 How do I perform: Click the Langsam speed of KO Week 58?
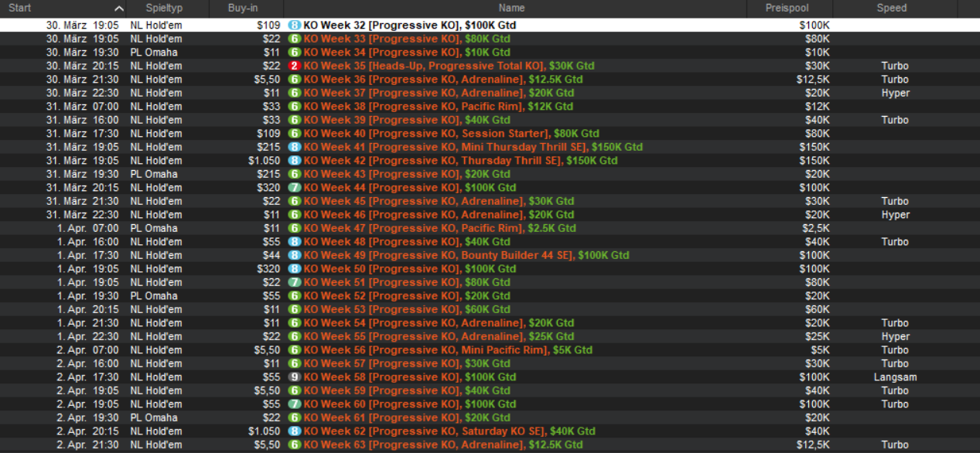point(895,377)
